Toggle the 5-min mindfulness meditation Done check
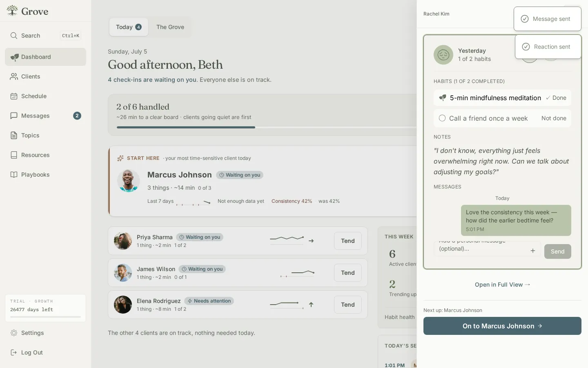 click(548, 98)
